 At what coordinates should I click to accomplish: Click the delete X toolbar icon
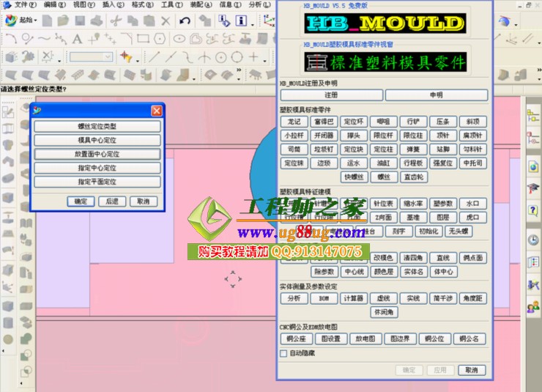(166, 21)
